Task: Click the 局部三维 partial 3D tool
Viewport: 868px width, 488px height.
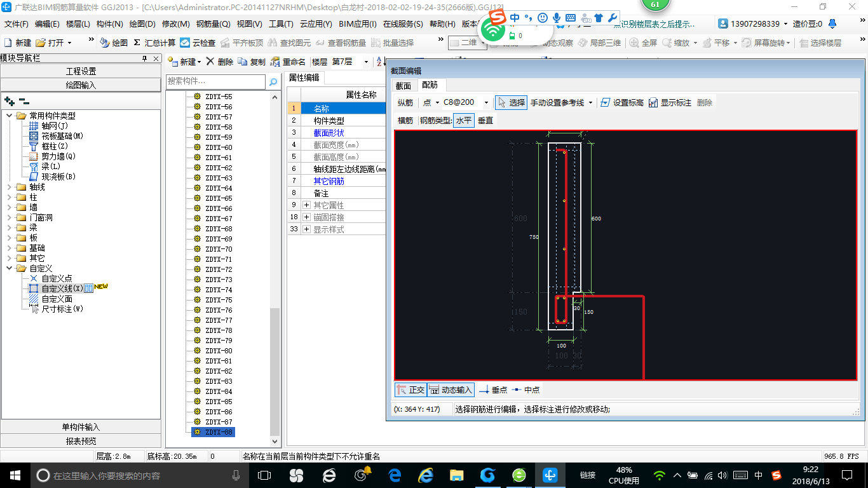Action: click(x=599, y=43)
